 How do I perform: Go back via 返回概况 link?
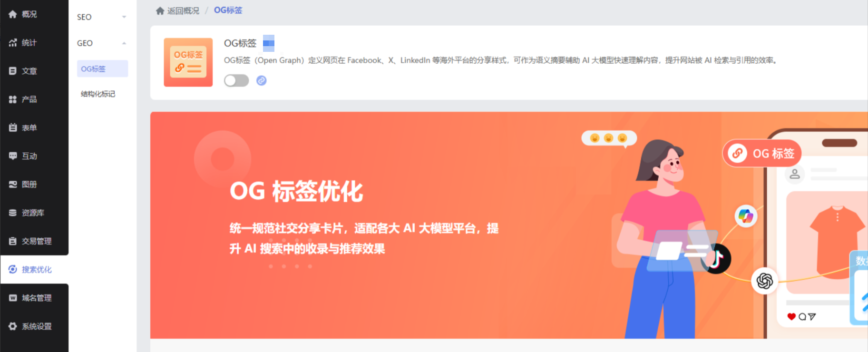click(x=183, y=10)
